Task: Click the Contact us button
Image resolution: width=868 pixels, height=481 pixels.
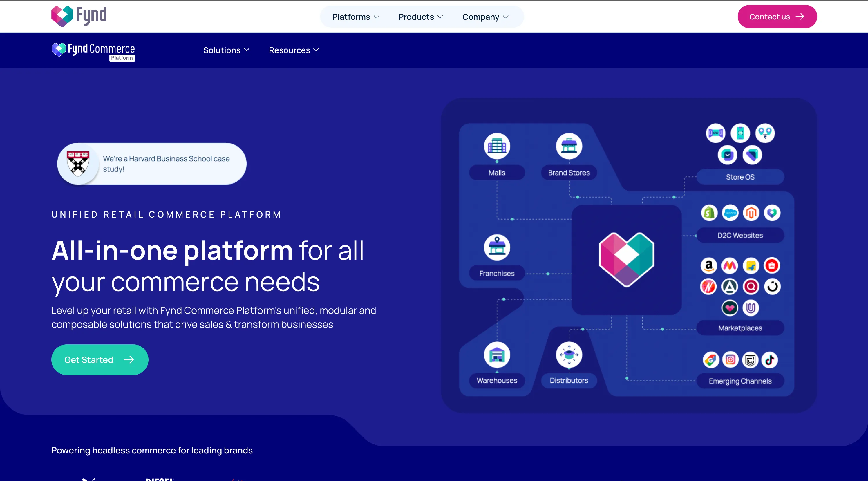Action: 777,17
